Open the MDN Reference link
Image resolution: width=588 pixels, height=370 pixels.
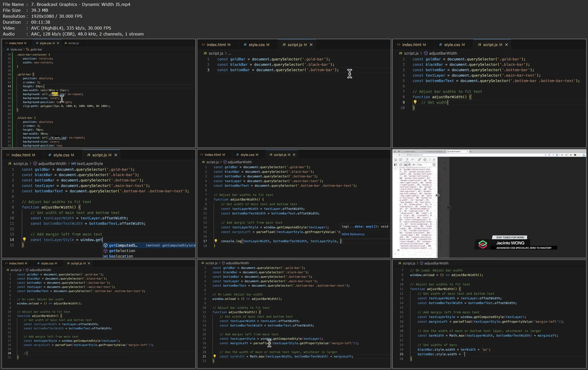pyautogui.click(x=353, y=234)
